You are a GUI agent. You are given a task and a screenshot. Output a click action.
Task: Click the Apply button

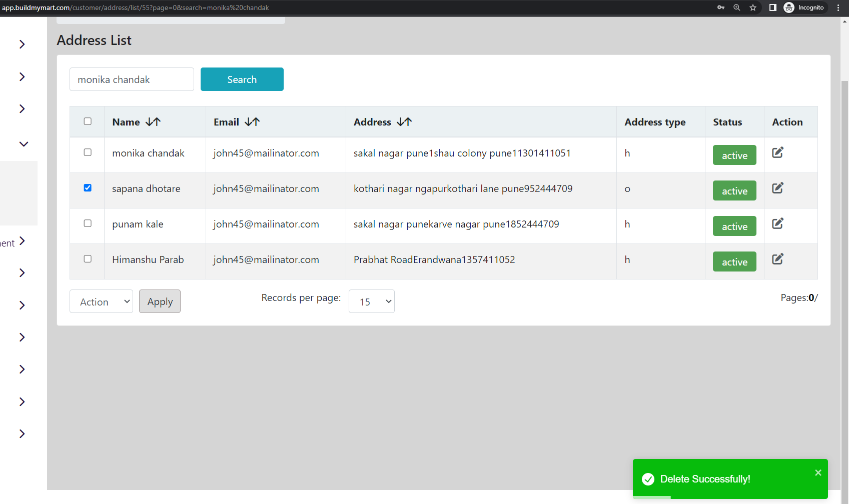point(160,301)
